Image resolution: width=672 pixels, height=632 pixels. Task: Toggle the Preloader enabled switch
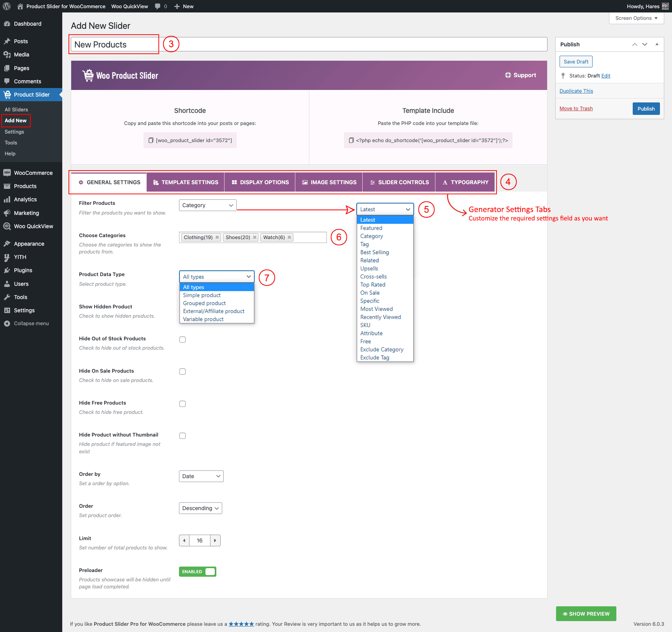(x=198, y=572)
